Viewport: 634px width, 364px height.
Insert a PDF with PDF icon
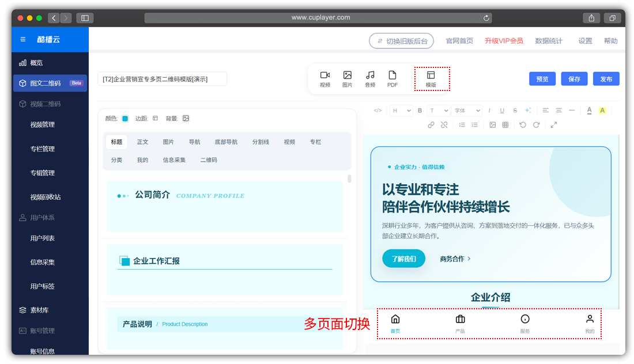point(392,79)
